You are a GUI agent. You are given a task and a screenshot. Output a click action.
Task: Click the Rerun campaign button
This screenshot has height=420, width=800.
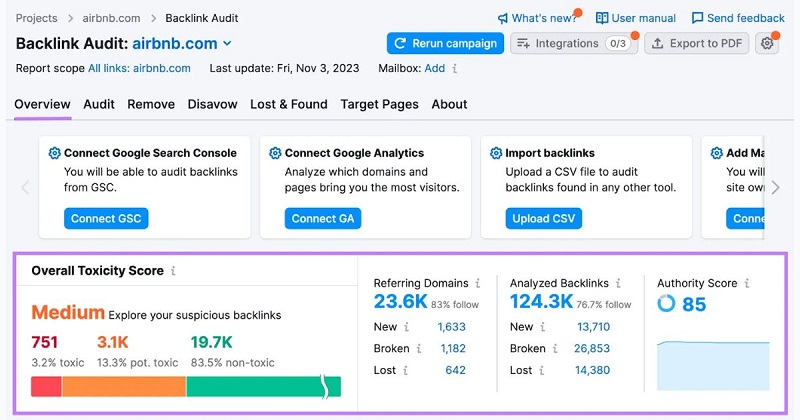[445, 43]
